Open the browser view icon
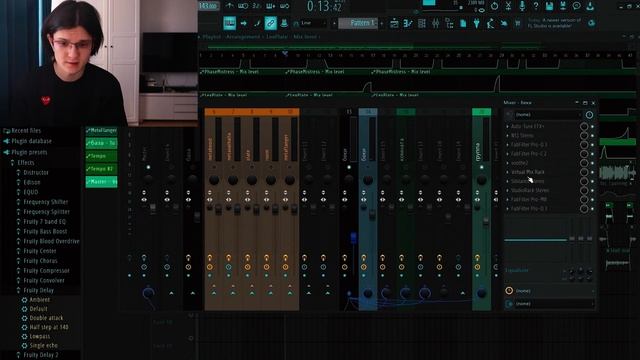 449,23
